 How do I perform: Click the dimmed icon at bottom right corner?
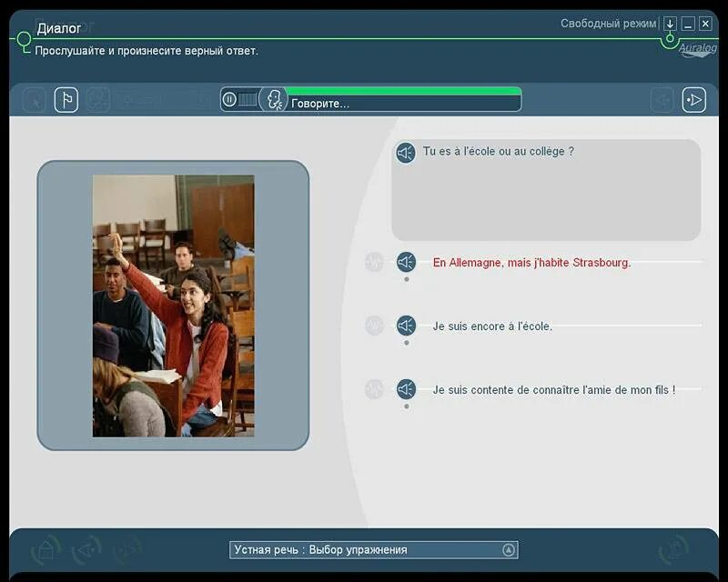(673, 550)
